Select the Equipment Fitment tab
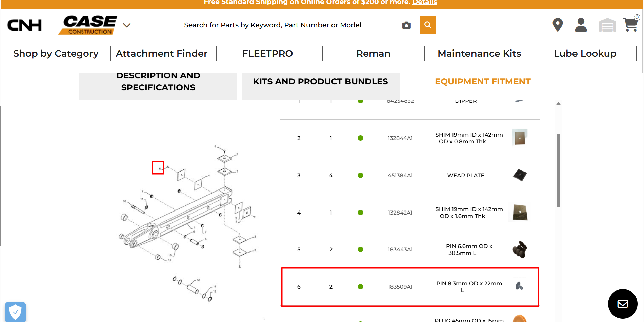The width and height of the screenshot is (644, 322). click(x=483, y=82)
